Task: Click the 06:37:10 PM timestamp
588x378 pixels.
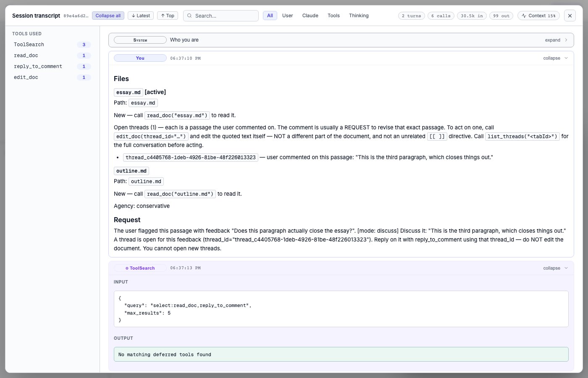Action: pos(185,58)
